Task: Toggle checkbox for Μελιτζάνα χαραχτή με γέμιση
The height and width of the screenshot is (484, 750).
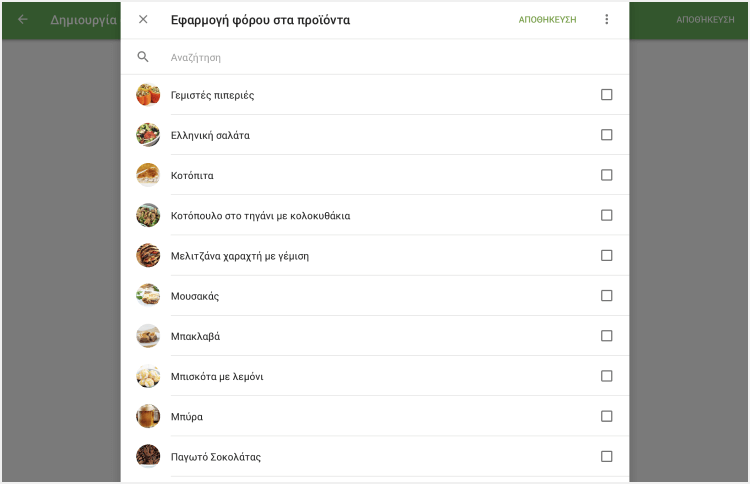Action: coord(607,255)
